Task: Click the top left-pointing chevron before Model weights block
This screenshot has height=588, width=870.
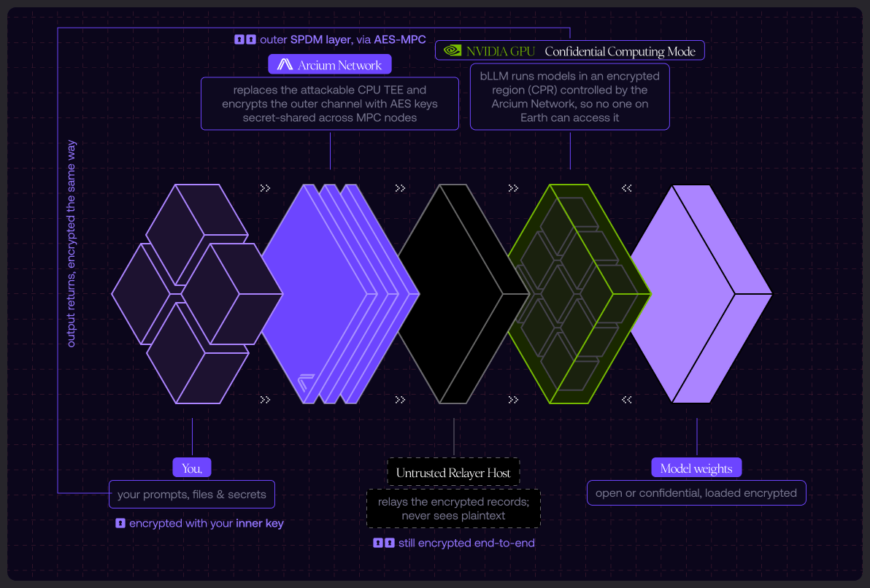Action: tap(626, 188)
